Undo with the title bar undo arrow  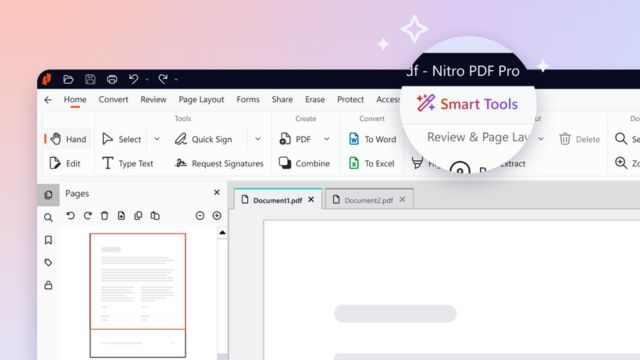133,79
